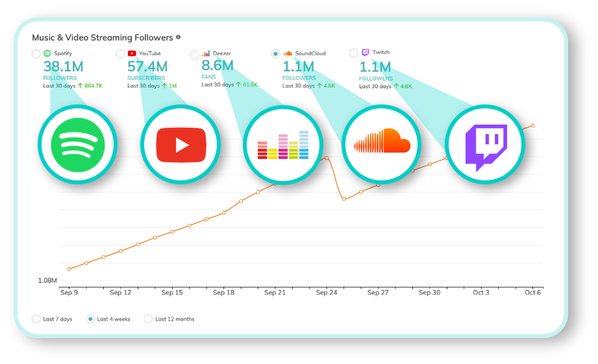Click the small Spotify icon near its label
This screenshot has width=598, height=364.
tap(47, 53)
